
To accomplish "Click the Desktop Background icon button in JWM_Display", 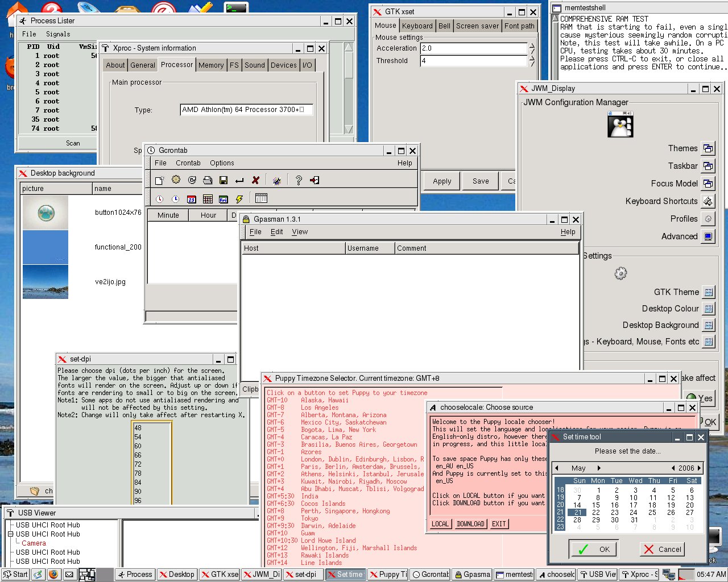I will pos(708,325).
